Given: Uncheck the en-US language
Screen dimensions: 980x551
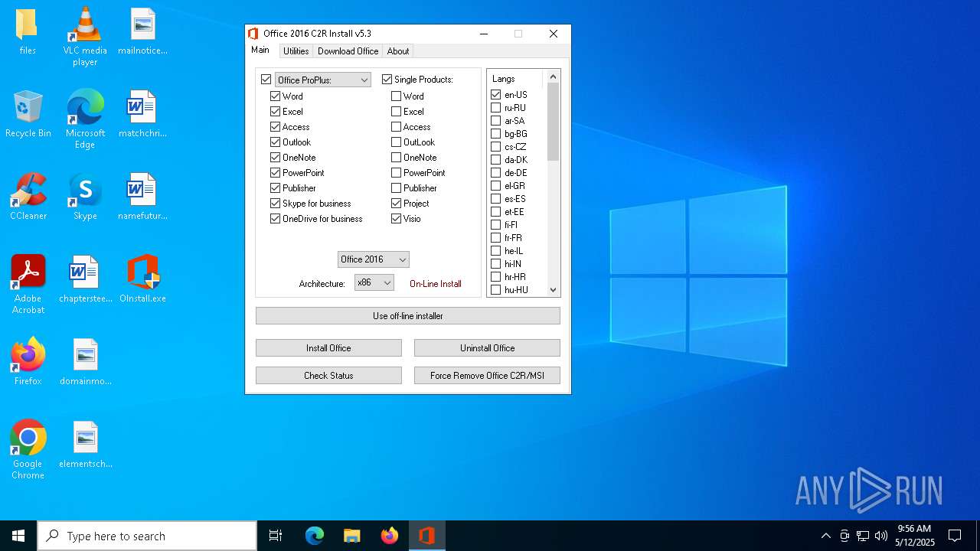Looking at the screenshot, I should (496, 95).
